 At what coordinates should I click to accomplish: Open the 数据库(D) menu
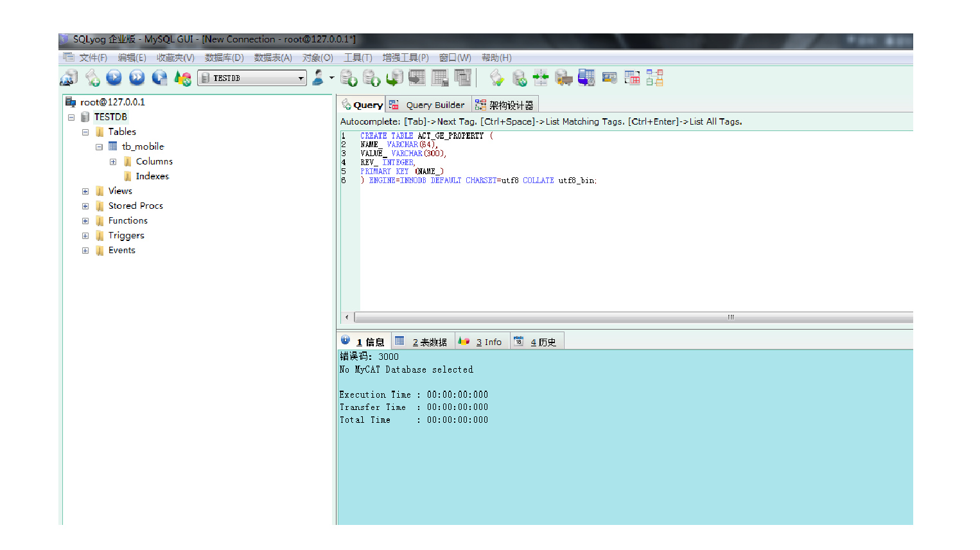tap(224, 58)
